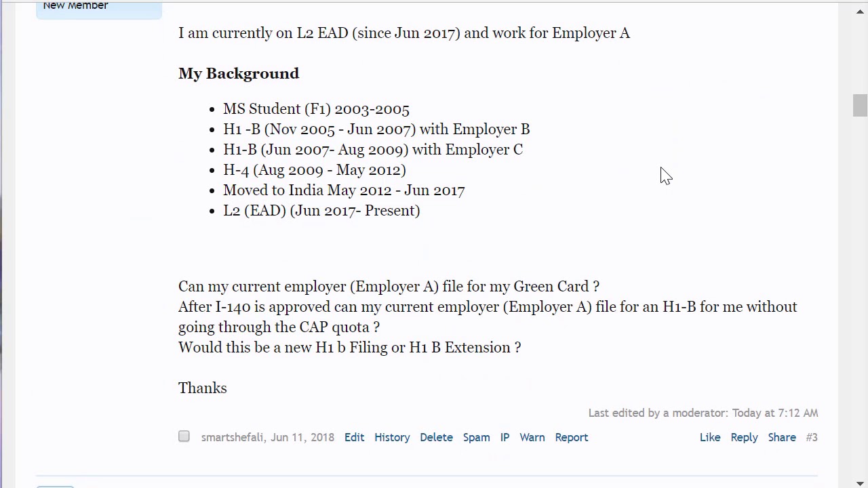This screenshot has width=868, height=488.
Task: Reply to the post
Action: point(744,437)
